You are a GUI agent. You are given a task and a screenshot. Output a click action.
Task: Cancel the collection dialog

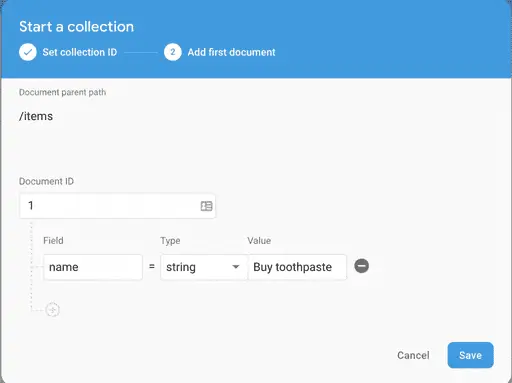coord(413,355)
